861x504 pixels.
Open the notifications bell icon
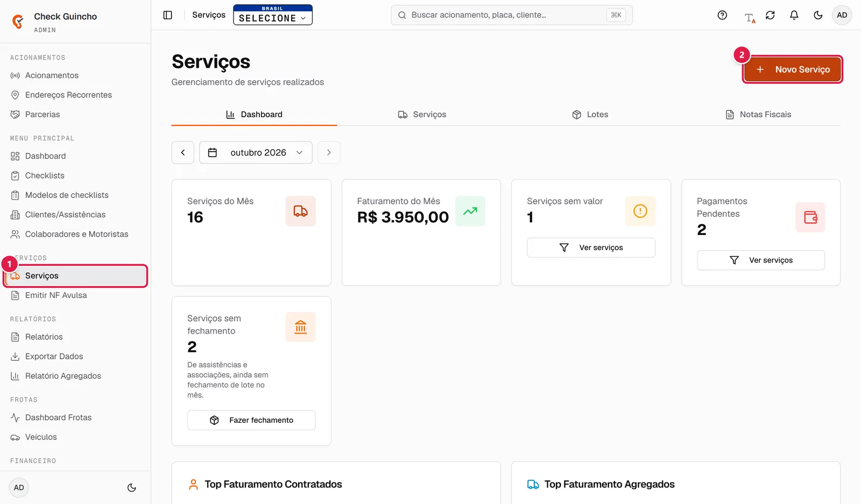794,15
